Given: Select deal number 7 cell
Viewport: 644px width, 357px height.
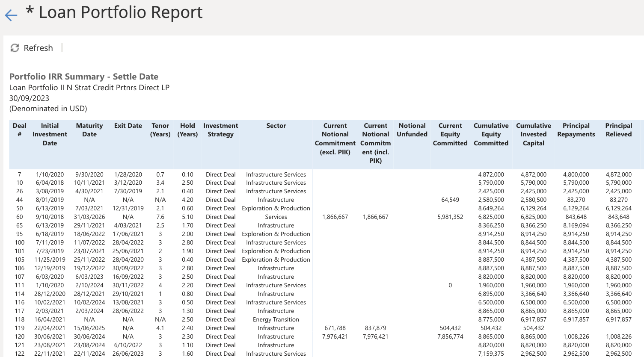Looking at the screenshot, I should tap(19, 174).
